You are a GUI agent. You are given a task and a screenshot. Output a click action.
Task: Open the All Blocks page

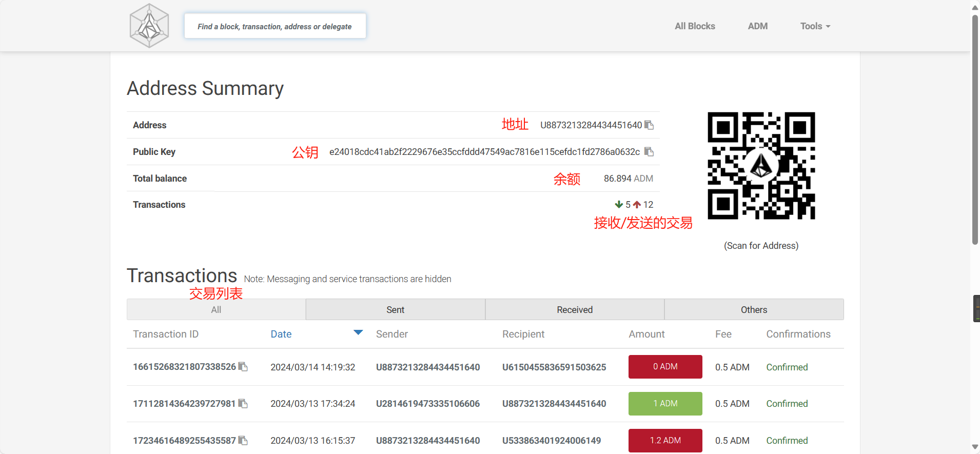695,26
